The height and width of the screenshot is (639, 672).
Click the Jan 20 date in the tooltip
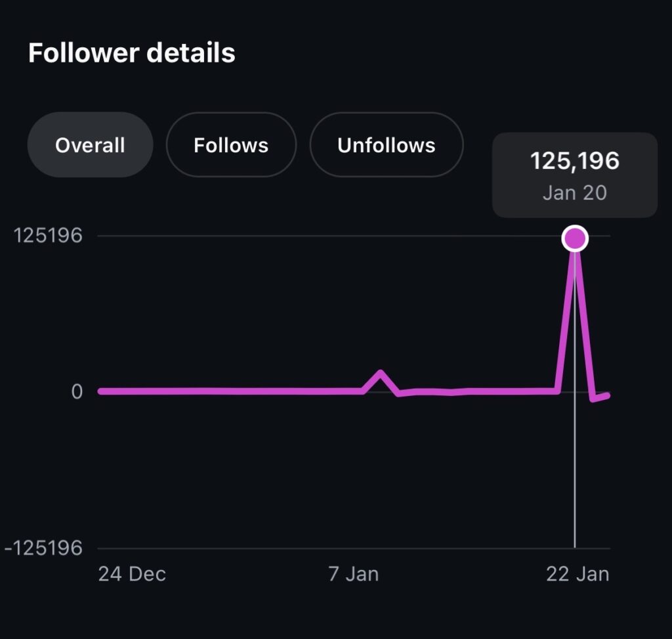pyautogui.click(x=575, y=193)
